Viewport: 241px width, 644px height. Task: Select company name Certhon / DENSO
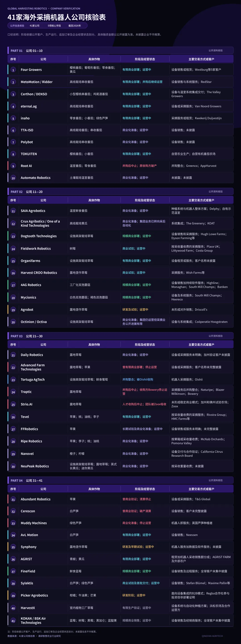click(x=34, y=94)
